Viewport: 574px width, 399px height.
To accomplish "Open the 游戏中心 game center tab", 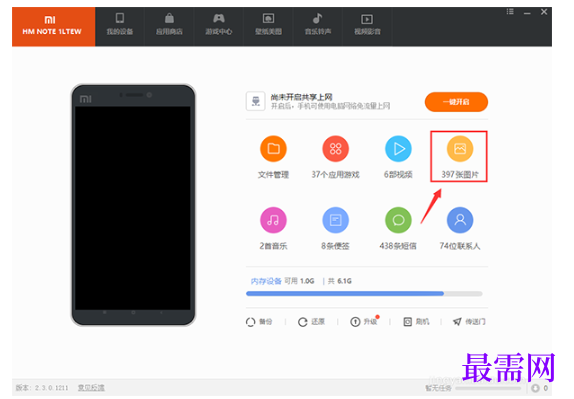I will point(219,25).
